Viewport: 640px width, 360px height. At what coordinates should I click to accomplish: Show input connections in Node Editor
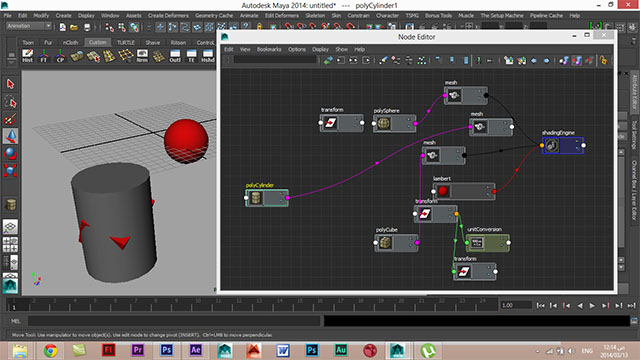point(340,60)
